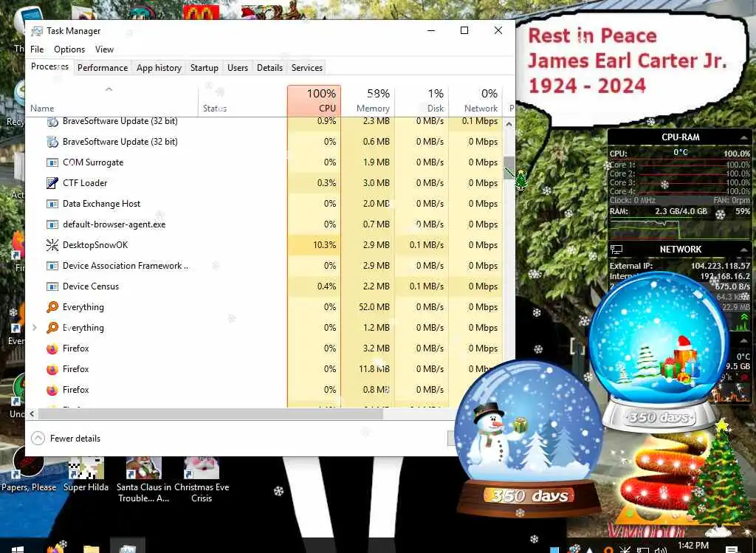Viewport: 756px width, 553px height.
Task: Switch to the App history tab
Action: [x=159, y=68]
